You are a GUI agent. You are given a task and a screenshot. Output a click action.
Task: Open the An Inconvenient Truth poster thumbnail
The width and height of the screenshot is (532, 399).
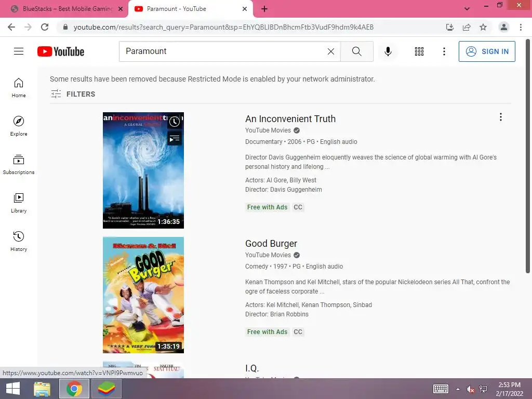143,170
